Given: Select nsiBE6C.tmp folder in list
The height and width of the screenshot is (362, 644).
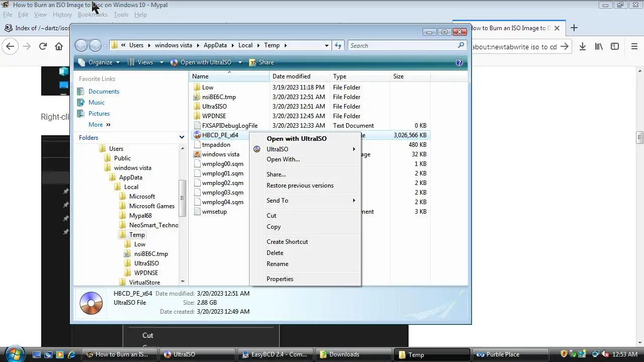Looking at the screenshot, I should (x=219, y=97).
